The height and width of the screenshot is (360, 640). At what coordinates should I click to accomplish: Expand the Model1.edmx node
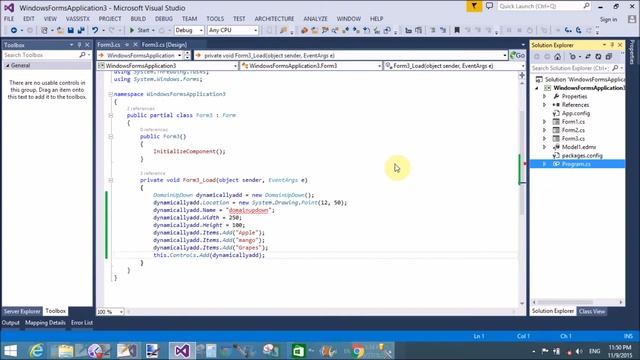tap(544, 147)
